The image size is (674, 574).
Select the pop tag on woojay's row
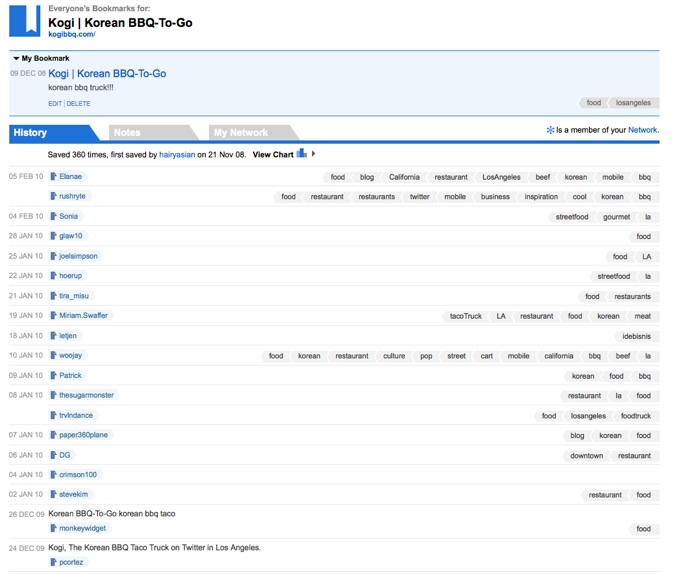tap(426, 356)
